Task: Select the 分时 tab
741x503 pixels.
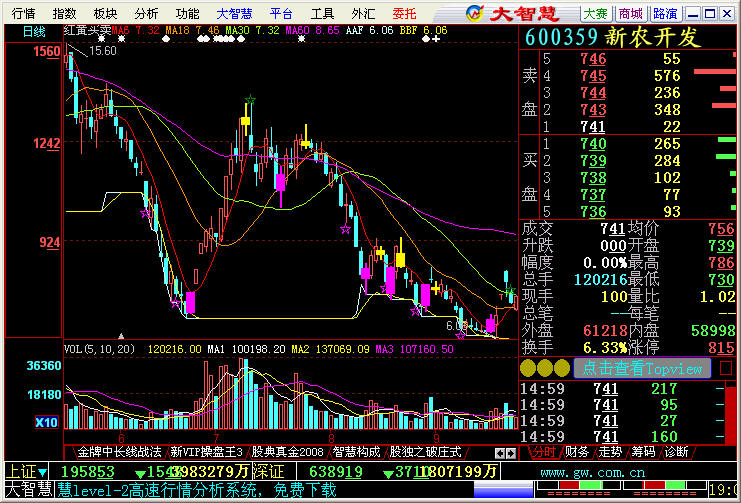Action: tap(542, 452)
